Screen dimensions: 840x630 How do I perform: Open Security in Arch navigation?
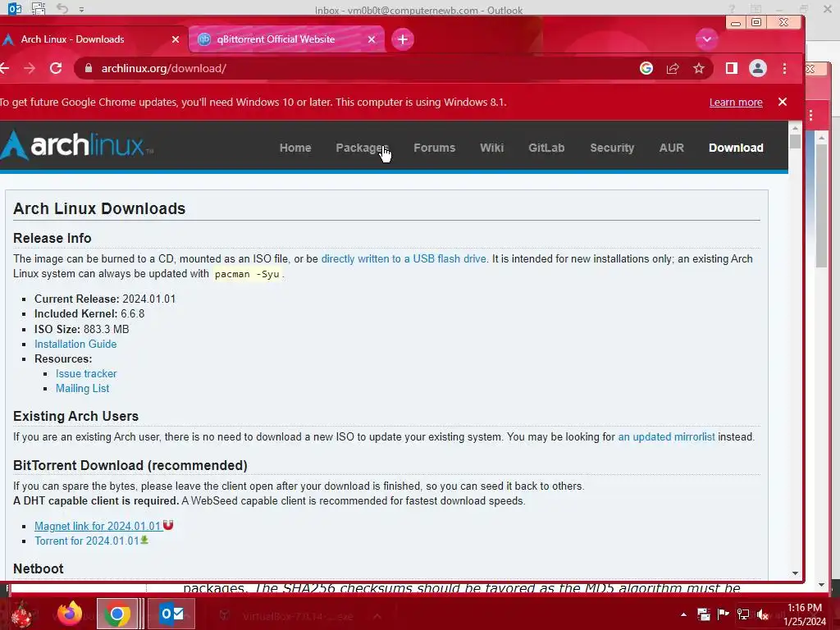(x=612, y=148)
